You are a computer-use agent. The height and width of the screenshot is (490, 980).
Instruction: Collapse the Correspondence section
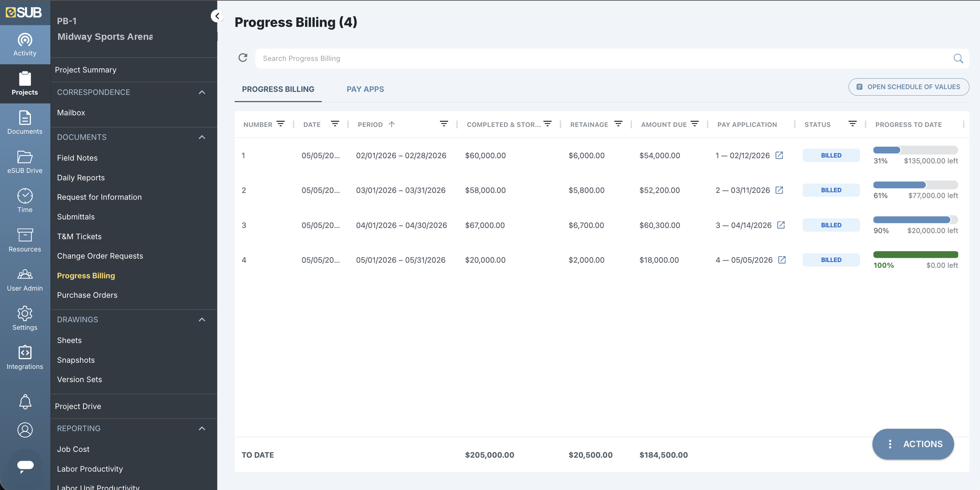click(x=202, y=92)
